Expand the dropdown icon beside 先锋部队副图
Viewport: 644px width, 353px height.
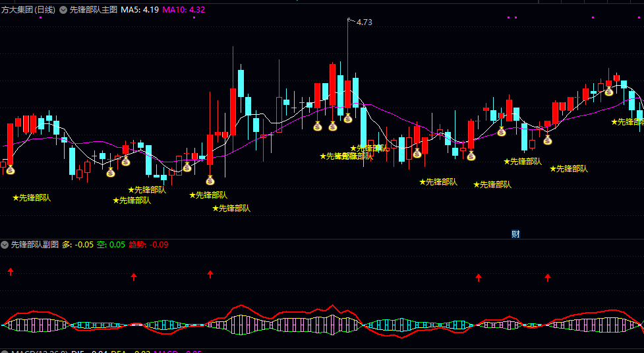coord(5,245)
